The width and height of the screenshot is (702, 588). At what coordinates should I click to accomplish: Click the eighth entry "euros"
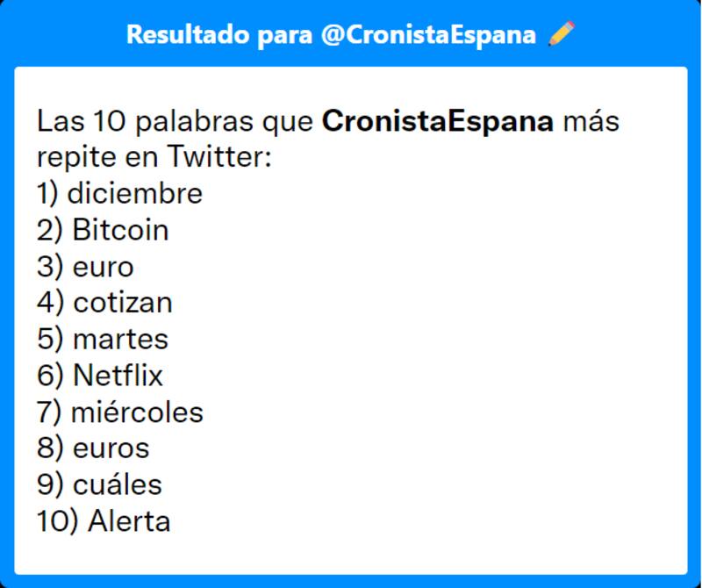click(111, 448)
